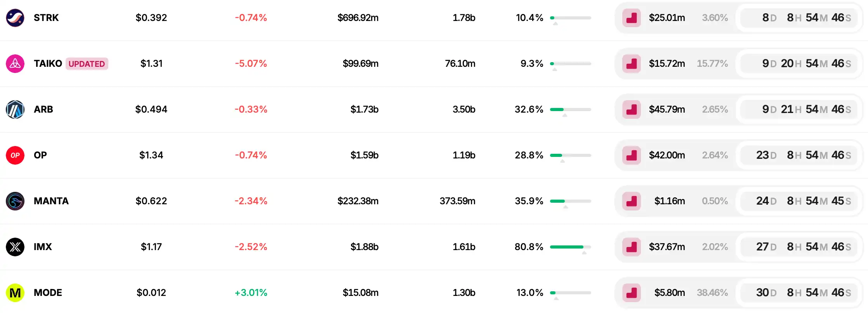This screenshot has width=868, height=313.
Task: Click the TAIKO pink token logo
Action: point(15,64)
